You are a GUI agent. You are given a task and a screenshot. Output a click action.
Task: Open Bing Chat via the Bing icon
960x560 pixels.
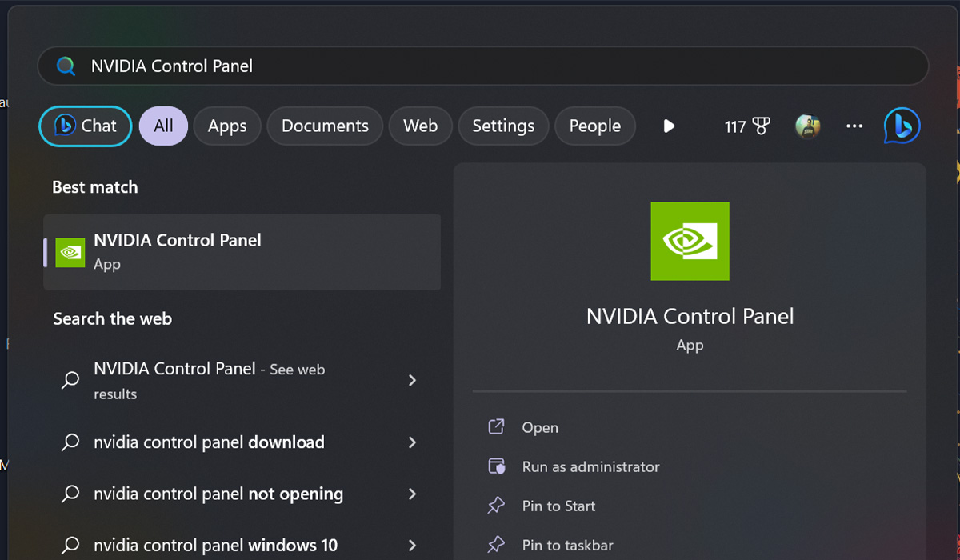[902, 126]
